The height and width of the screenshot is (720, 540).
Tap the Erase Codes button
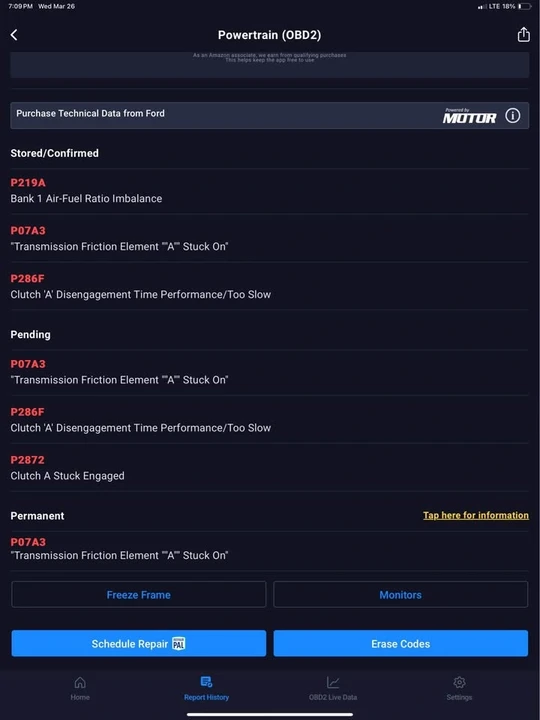click(400, 643)
